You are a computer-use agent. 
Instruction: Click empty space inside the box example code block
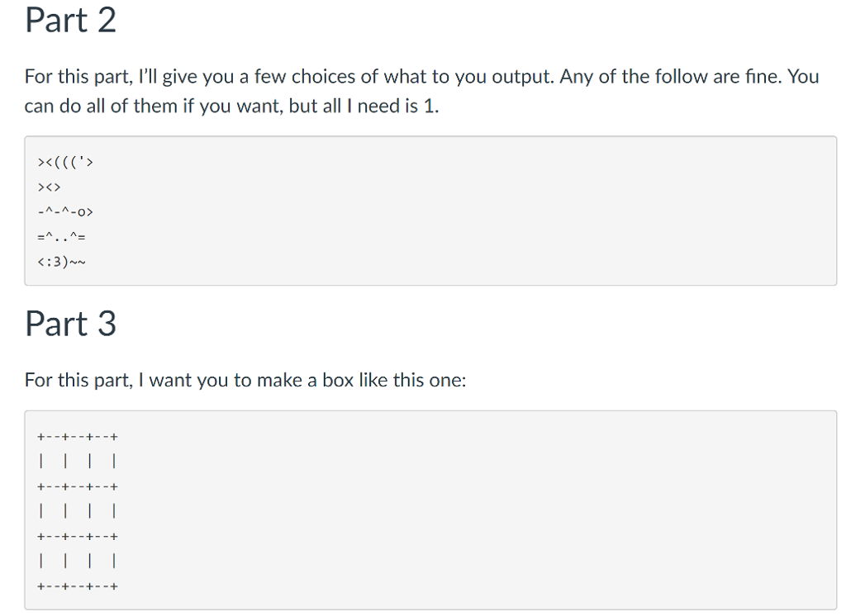496,510
